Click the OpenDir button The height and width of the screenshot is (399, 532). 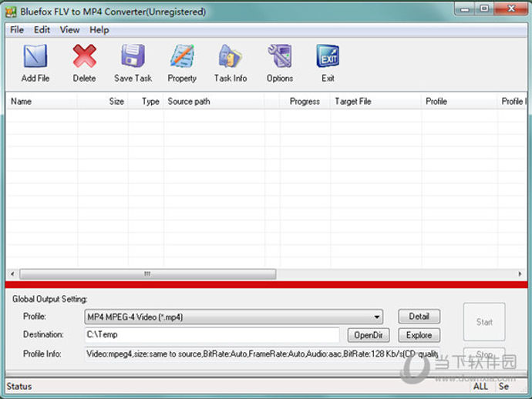tap(369, 335)
